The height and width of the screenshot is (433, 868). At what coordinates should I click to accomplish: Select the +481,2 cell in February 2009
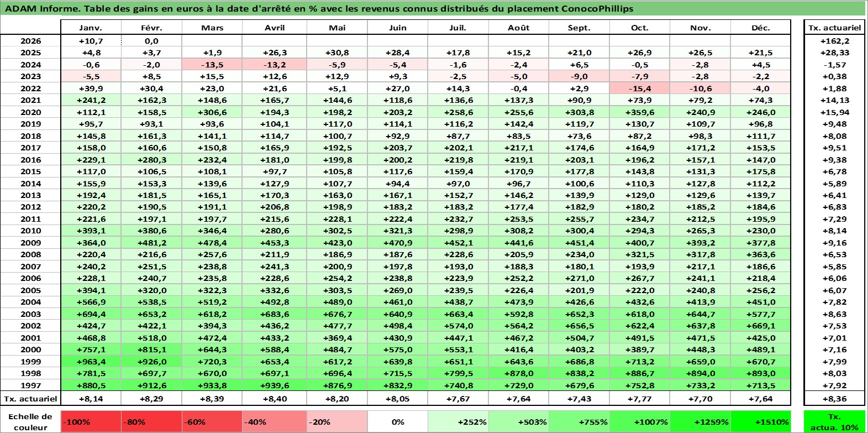coord(151,243)
